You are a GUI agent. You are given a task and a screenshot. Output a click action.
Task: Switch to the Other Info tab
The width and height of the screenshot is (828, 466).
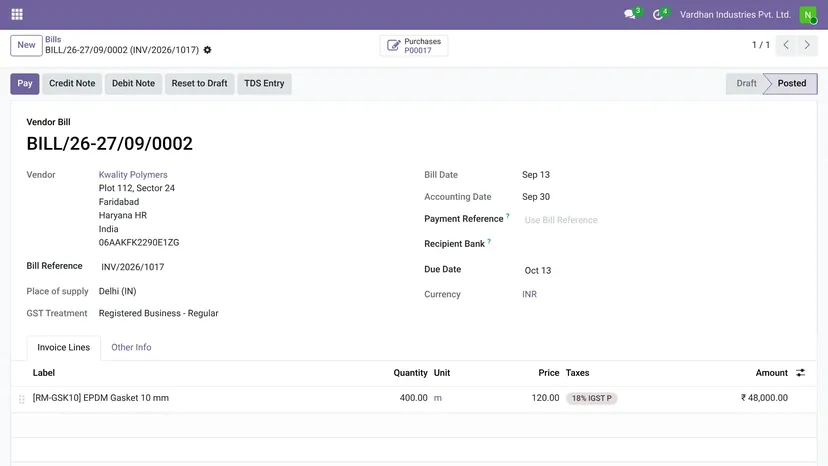point(131,348)
